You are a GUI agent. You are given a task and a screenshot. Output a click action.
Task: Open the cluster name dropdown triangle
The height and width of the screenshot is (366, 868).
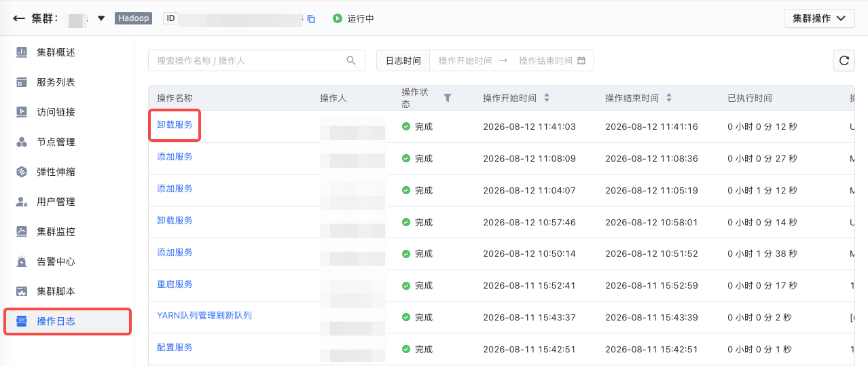101,18
